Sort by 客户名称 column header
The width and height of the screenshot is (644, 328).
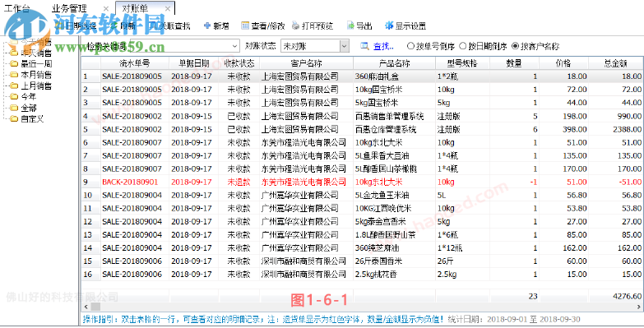pos(307,63)
